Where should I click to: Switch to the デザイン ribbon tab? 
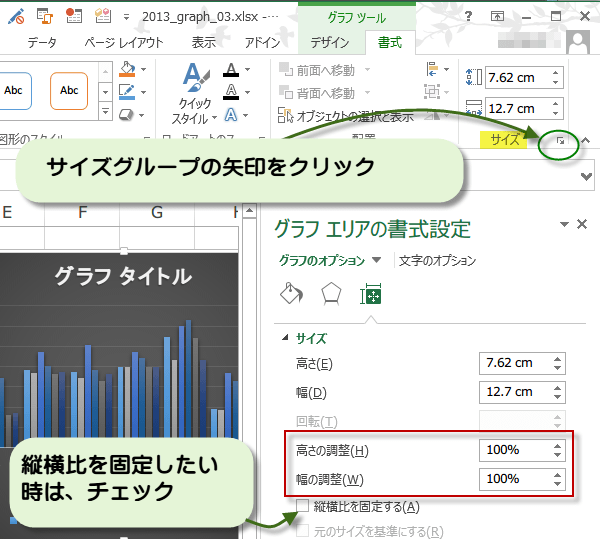[x=329, y=43]
